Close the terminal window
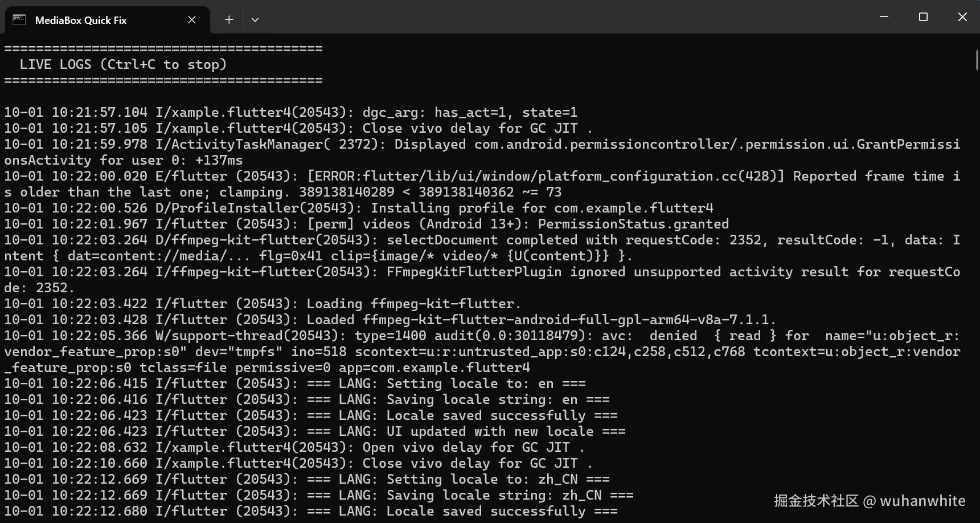This screenshot has height=523, width=980. coord(962,17)
